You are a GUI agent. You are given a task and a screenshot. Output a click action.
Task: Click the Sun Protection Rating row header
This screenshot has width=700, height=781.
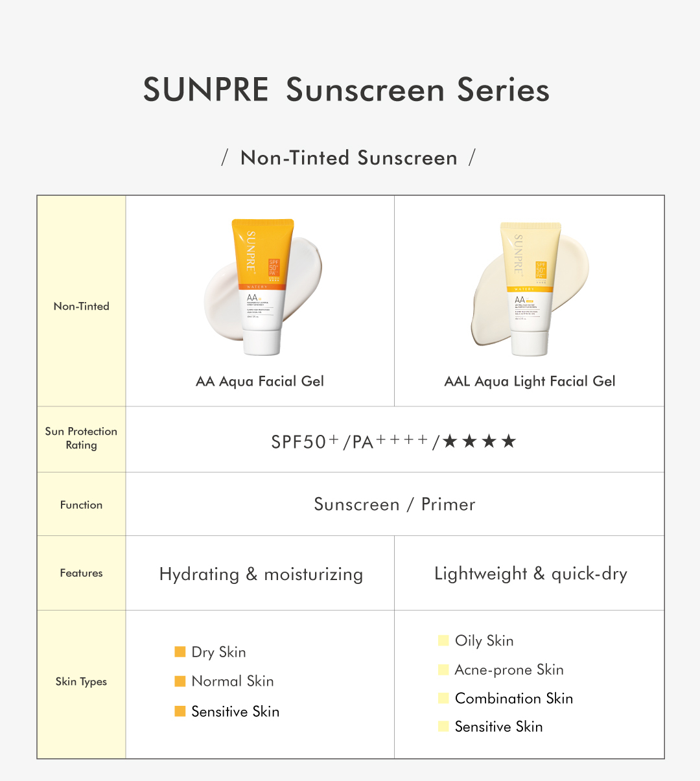tap(81, 438)
